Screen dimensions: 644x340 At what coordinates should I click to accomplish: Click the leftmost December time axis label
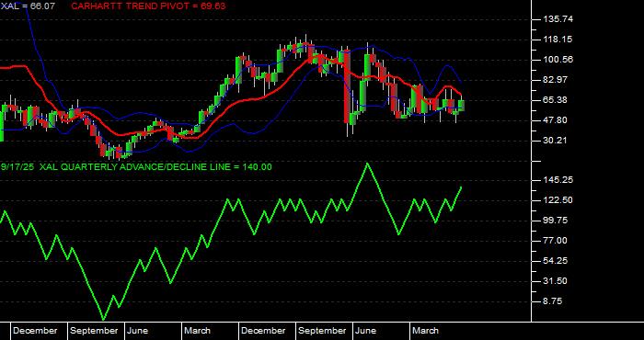coord(35,331)
